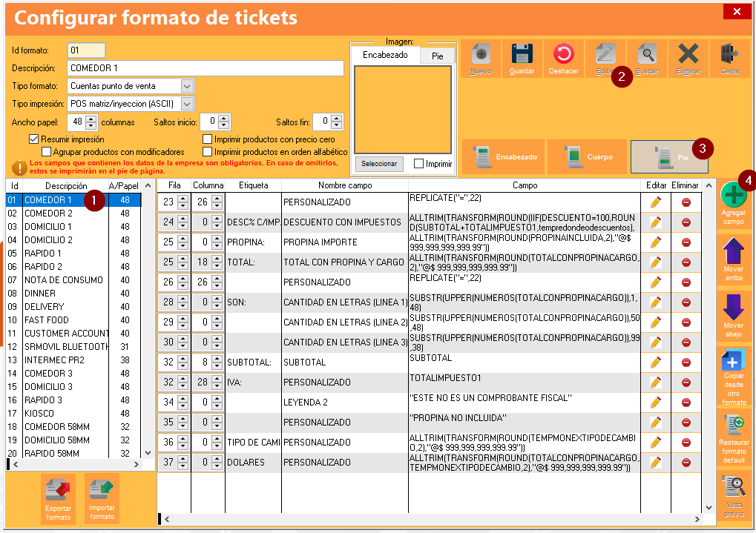Save format with Guardar icon
Viewport: 756px width, 533px height.
pyautogui.click(x=522, y=59)
